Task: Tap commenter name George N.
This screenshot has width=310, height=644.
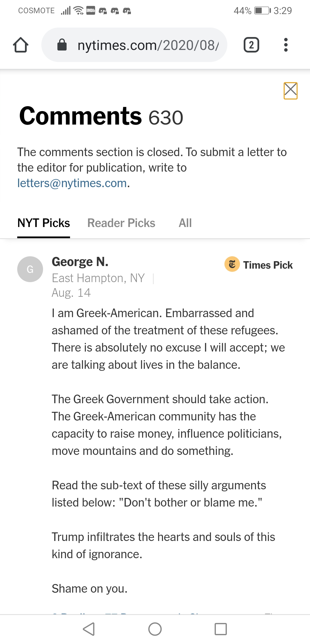Action: [x=80, y=262]
